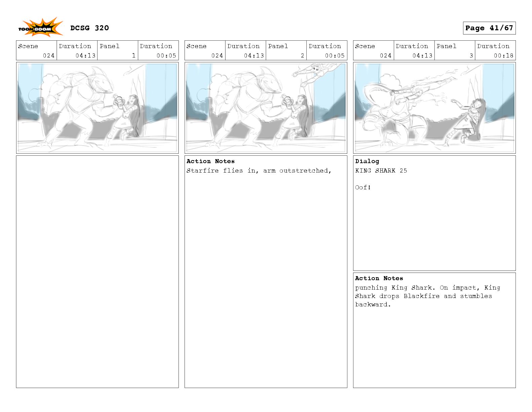Open the panel 1 storyboard thumbnail

97,108
